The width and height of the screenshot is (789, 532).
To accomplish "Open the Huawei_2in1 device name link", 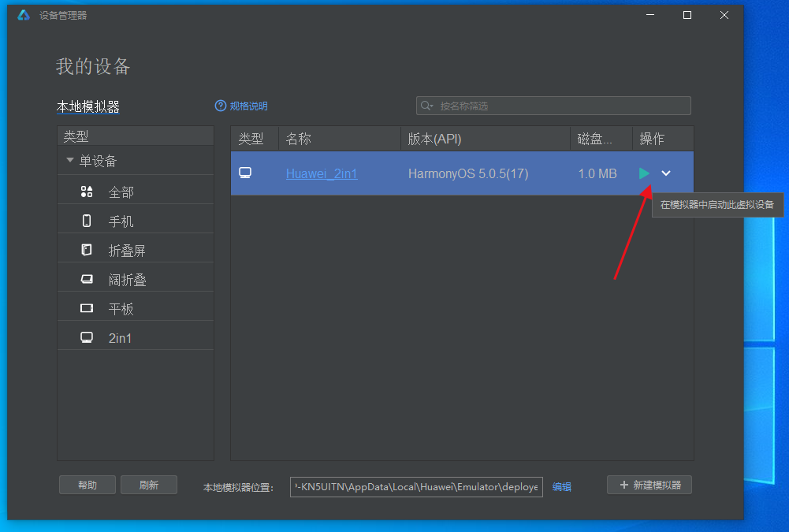I will [322, 173].
